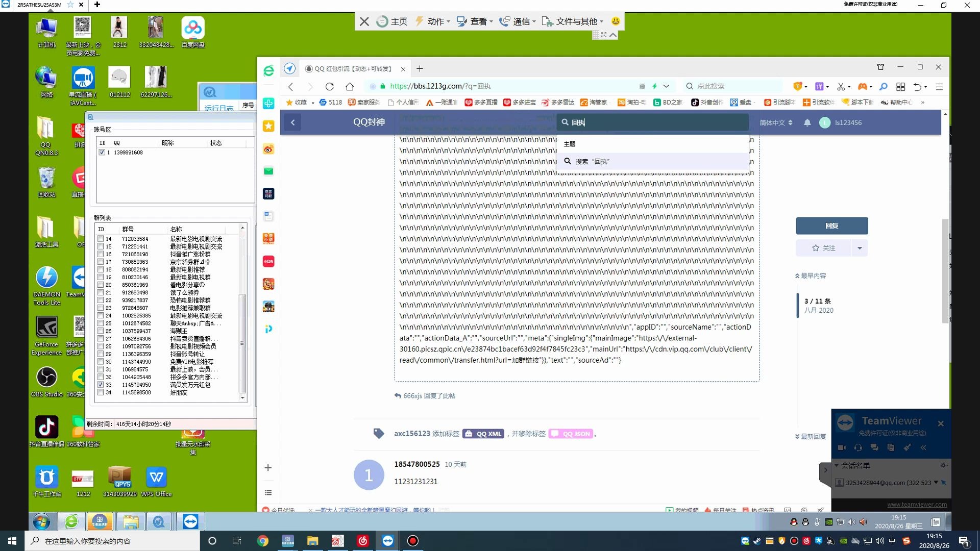Click sidebar add plus icon
980x551 pixels.
(x=268, y=468)
